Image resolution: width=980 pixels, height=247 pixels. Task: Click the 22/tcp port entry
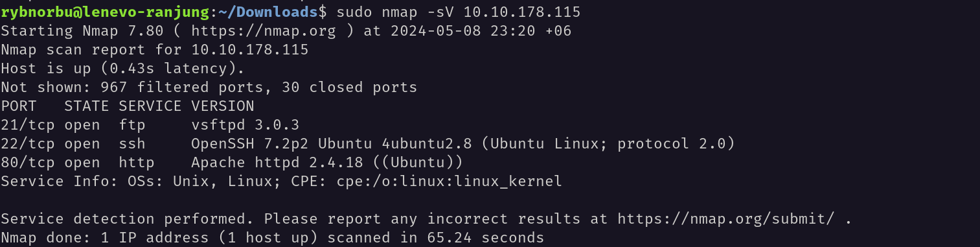pyautogui.click(x=28, y=143)
